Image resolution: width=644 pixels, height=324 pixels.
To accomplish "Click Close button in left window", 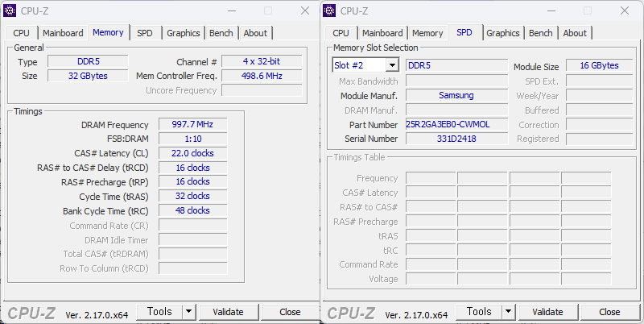I will point(290,312).
